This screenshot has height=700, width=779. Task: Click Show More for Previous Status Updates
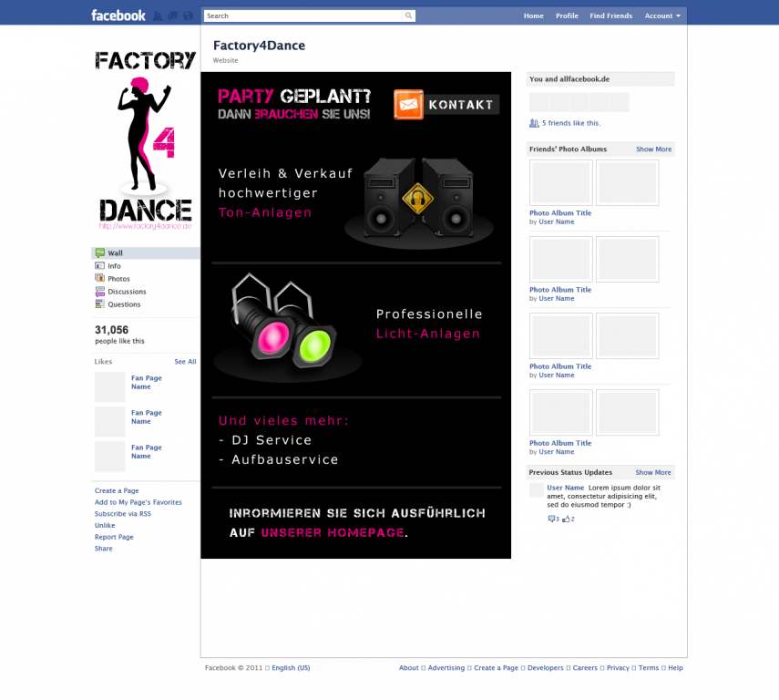(x=653, y=472)
